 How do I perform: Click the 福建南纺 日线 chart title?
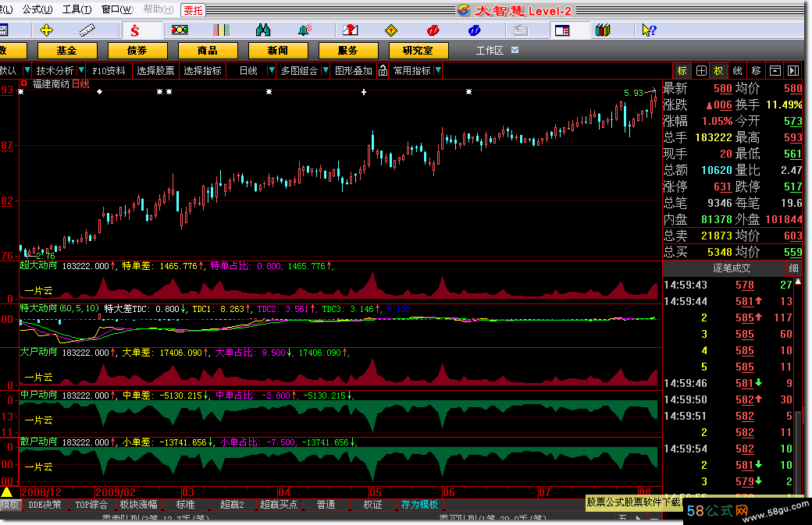coord(61,84)
